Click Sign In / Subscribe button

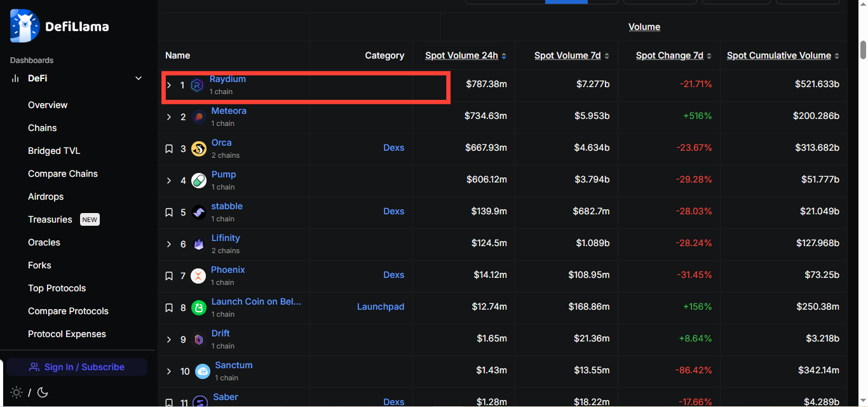78,367
